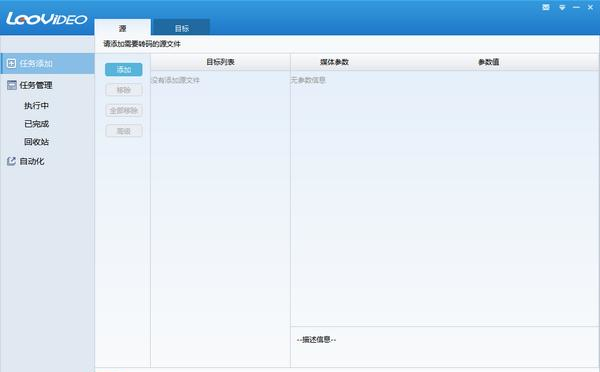This screenshot has width=600, height=372.
Task: Click the 请添加需要转码的源文件 hint text
Action: tap(142, 44)
